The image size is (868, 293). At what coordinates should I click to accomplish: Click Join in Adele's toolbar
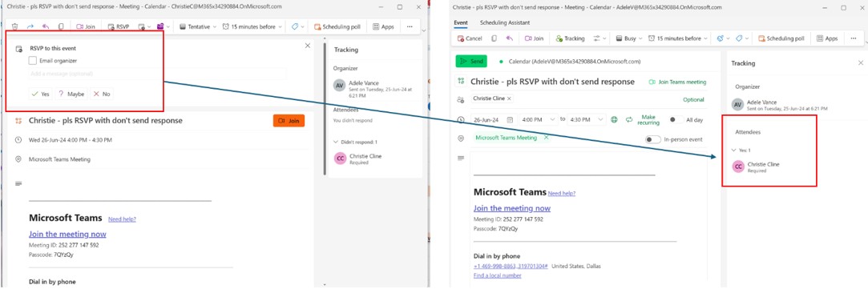click(534, 38)
